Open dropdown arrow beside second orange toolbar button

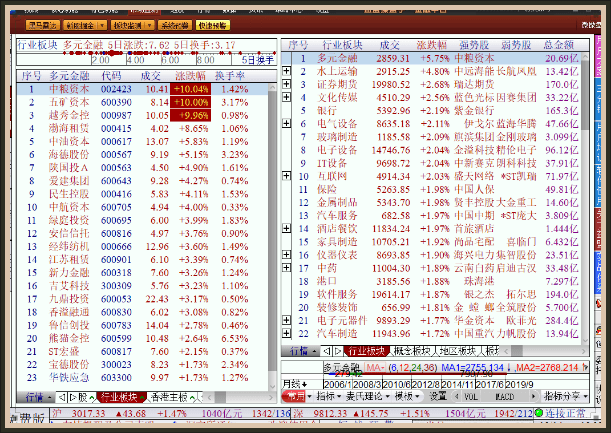click(x=102, y=25)
